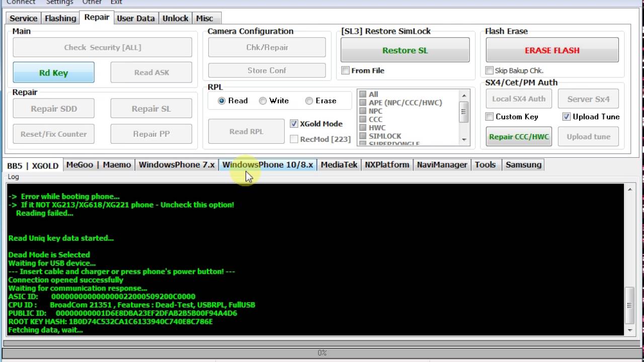Viewport: 644px width, 362px height.
Task: Click the Local SX4 Auth button
Action: [519, 99]
